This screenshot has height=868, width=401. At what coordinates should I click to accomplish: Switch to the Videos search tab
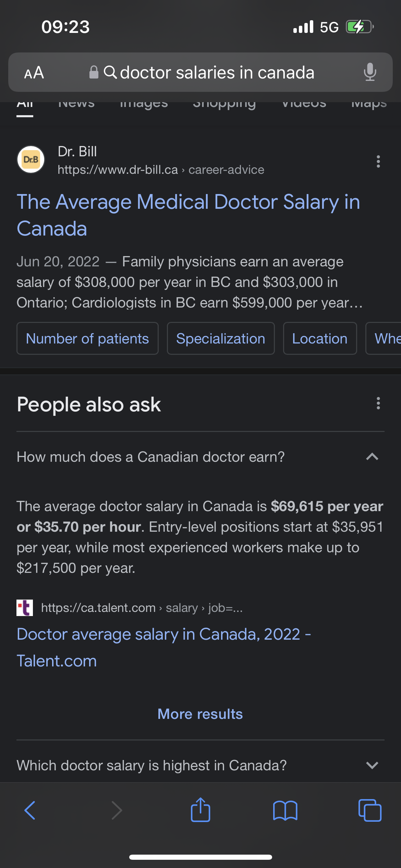click(x=304, y=104)
